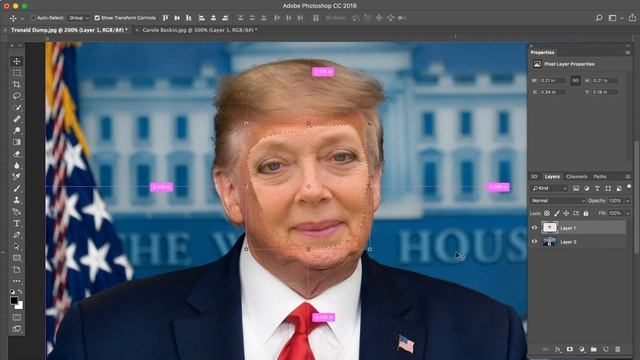Image resolution: width=640 pixels, height=360 pixels.
Task: Toggle Lock image pixels brush icon
Action: click(557, 213)
